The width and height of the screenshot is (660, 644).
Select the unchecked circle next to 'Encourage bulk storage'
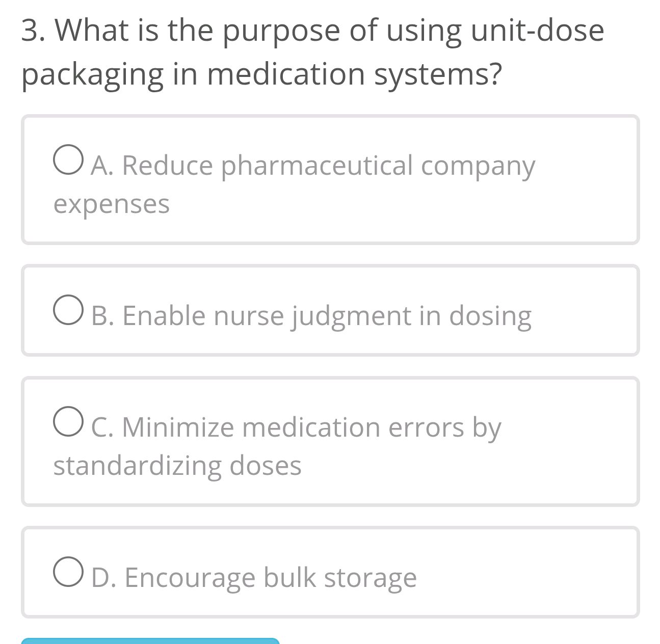click(67, 573)
